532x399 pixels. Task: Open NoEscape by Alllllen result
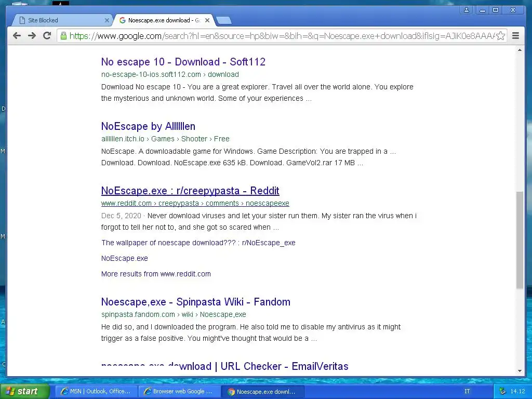pyautogui.click(x=148, y=126)
